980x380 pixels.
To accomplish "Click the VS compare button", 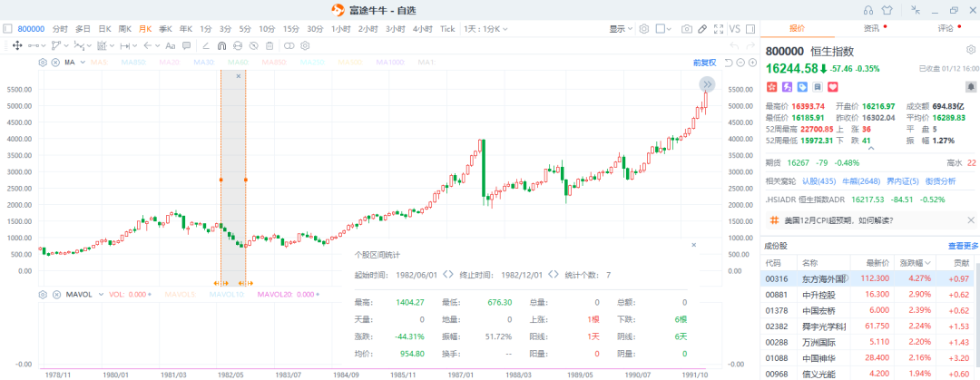I will coord(734,29).
